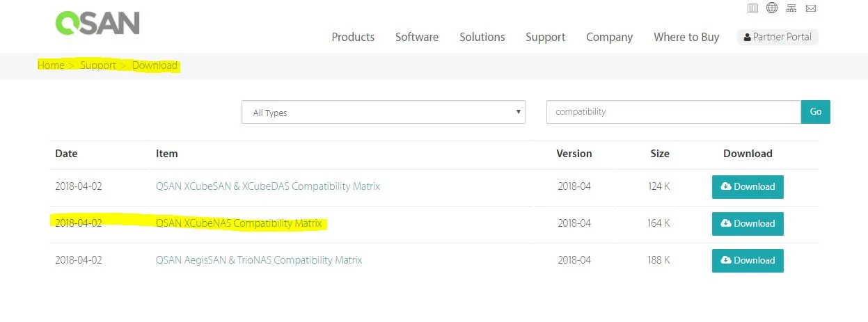Open the Products menu

click(353, 37)
